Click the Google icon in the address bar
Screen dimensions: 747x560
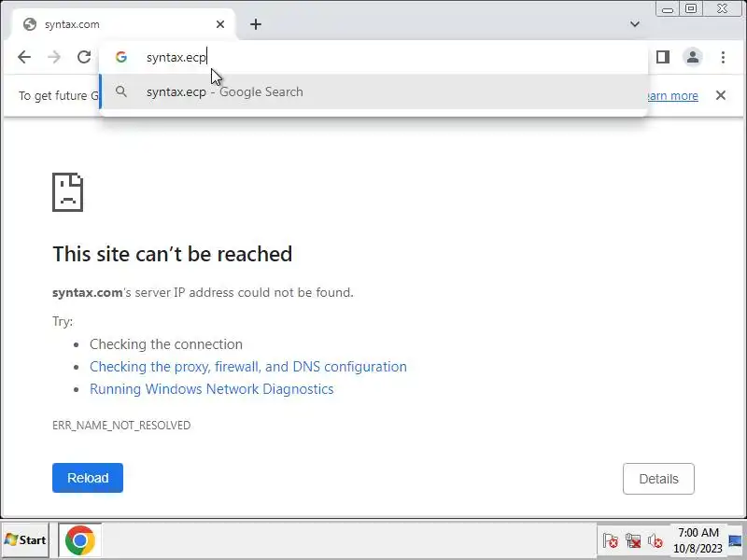click(x=121, y=57)
